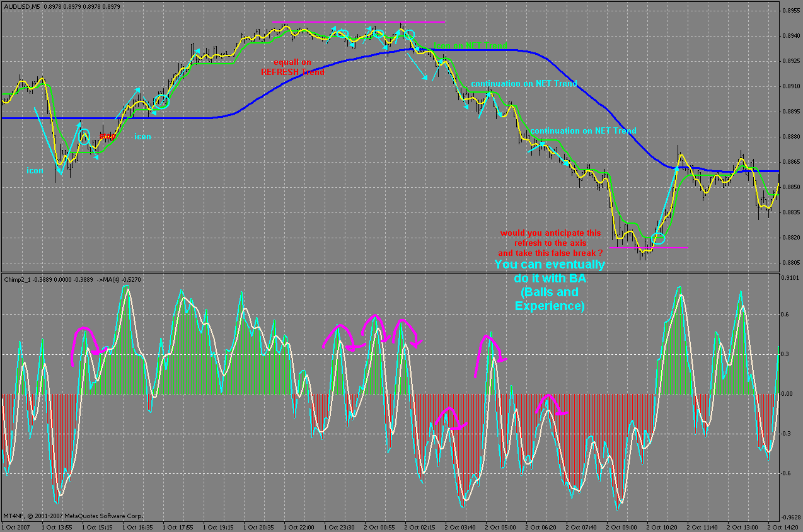The height and width of the screenshot is (532, 803).
Task: Click the MetaQuotes Software Corp copyright text
Action: tap(74, 516)
